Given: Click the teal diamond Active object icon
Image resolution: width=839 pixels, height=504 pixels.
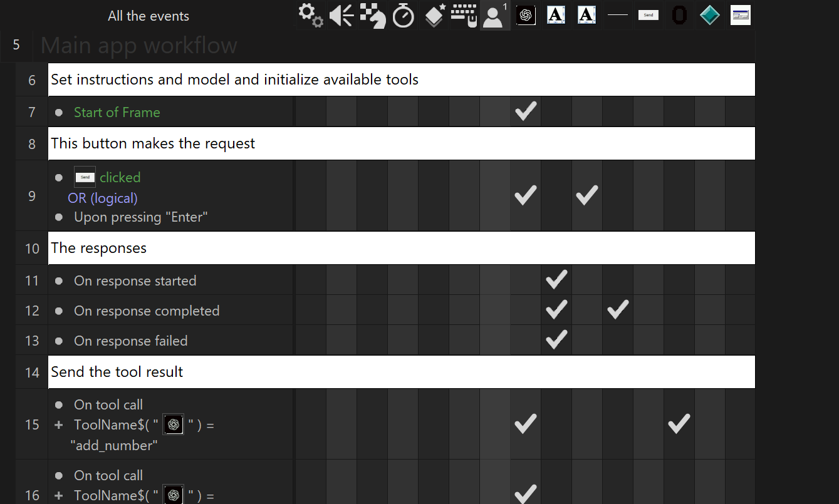Looking at the screenshot, I should 710,15.
